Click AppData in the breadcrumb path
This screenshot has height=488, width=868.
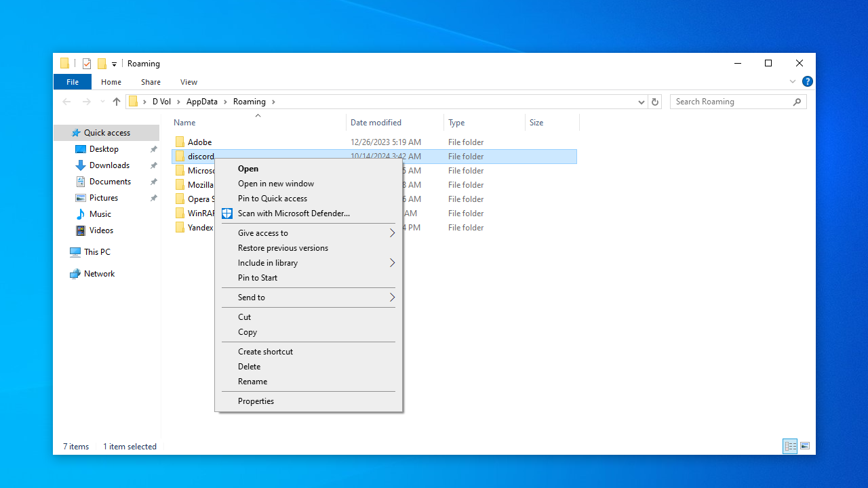coord(202,102)
